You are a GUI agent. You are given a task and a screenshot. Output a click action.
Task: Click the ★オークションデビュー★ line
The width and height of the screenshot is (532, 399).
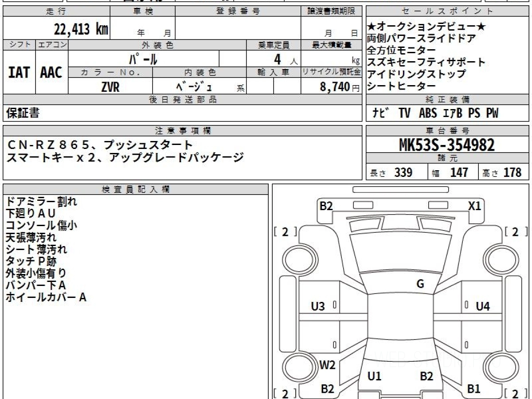(427, 27)
